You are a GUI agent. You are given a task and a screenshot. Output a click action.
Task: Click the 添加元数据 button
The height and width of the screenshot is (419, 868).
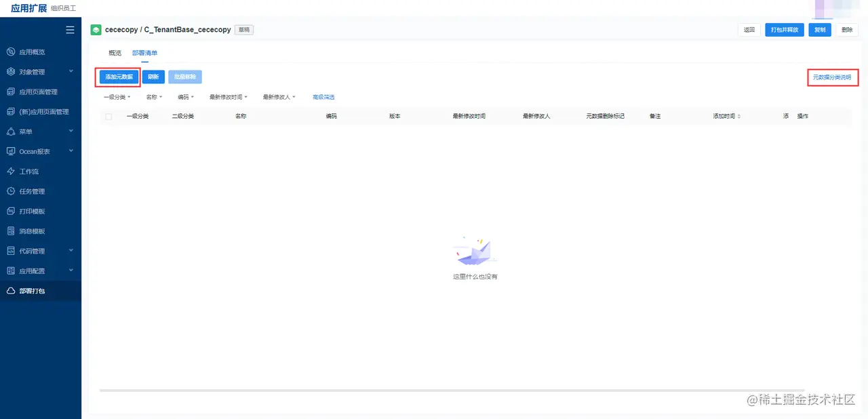[x=119, y=77]
